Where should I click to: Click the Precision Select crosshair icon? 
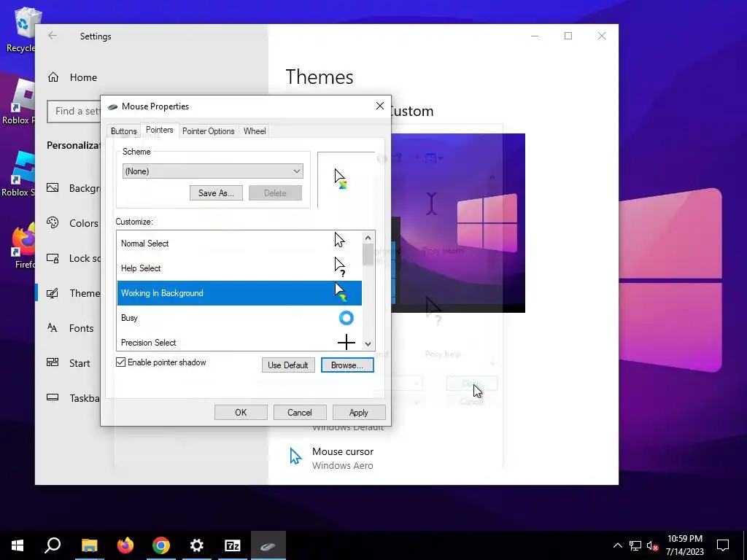347,342
